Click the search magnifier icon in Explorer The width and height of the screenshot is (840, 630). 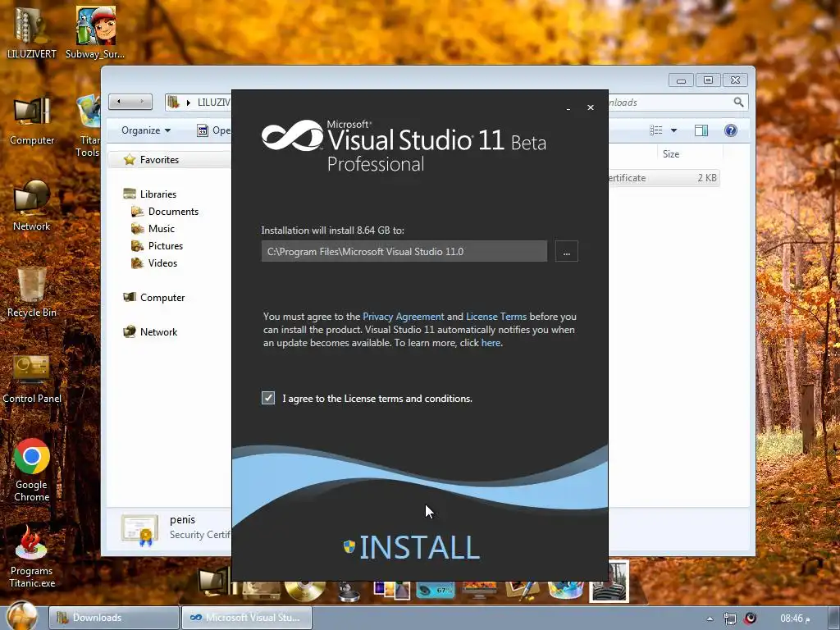[x=738, y=102]
